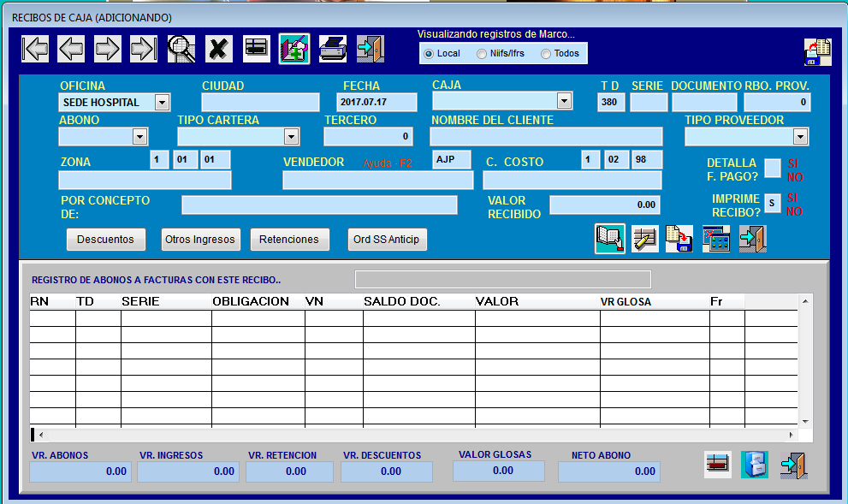Click the table's vertical scrollbar down arrow
This screenshot has width=848, height=504.
[x=805, y=421]
